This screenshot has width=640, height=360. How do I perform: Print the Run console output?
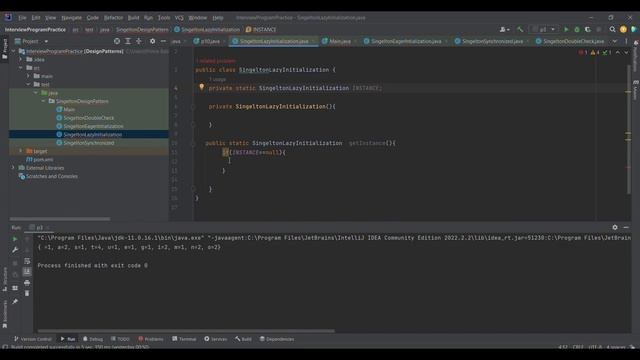pyautogui.click(x=27, y=282)
